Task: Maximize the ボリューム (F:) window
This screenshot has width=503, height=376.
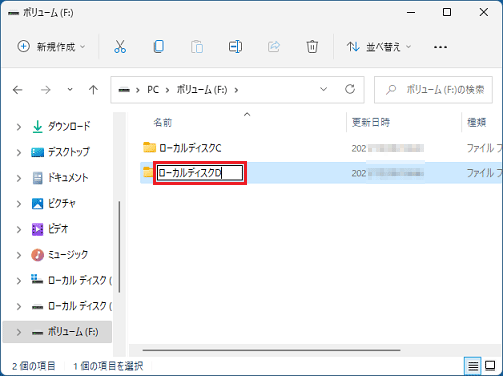Action: click(x=447, y=12)
